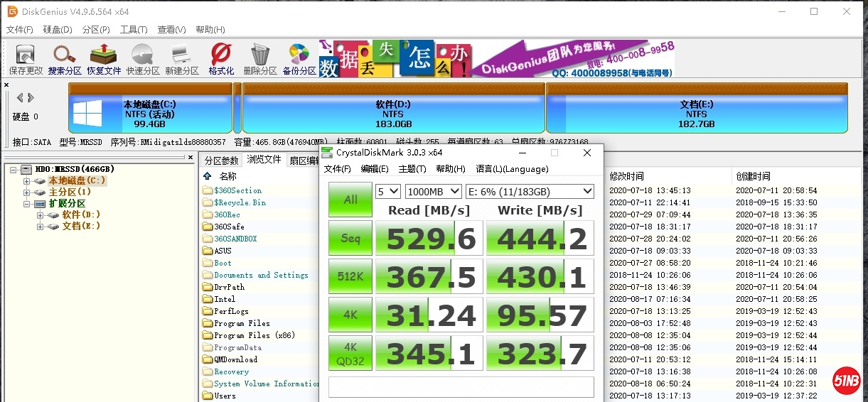The height and width of the screenshot is (402, 868).
Task: Run the 4K QD32 benchmark test
Action: tap(350, 353)
